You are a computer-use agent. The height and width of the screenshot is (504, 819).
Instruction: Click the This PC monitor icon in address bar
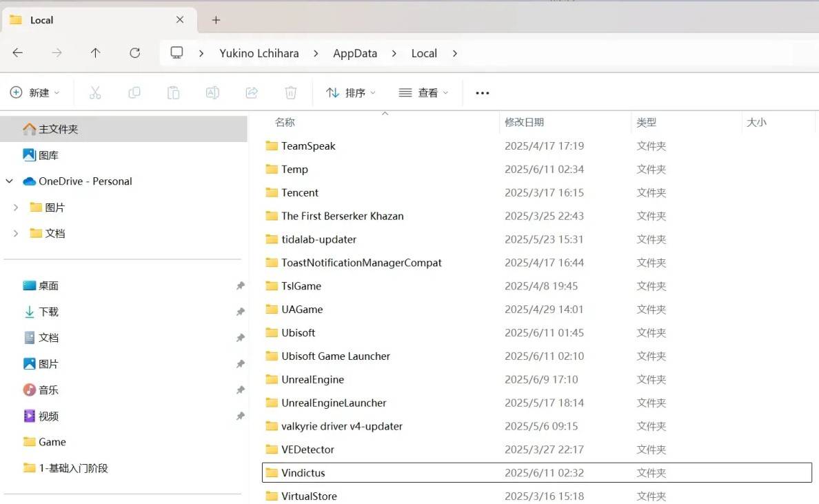(176, 53)
